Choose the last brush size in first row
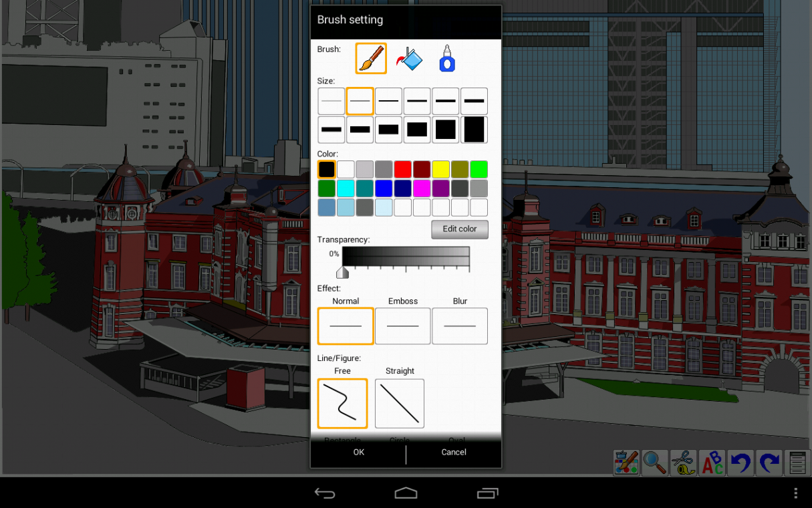Viewport: 812px width, 508px height. click(474, 101)
